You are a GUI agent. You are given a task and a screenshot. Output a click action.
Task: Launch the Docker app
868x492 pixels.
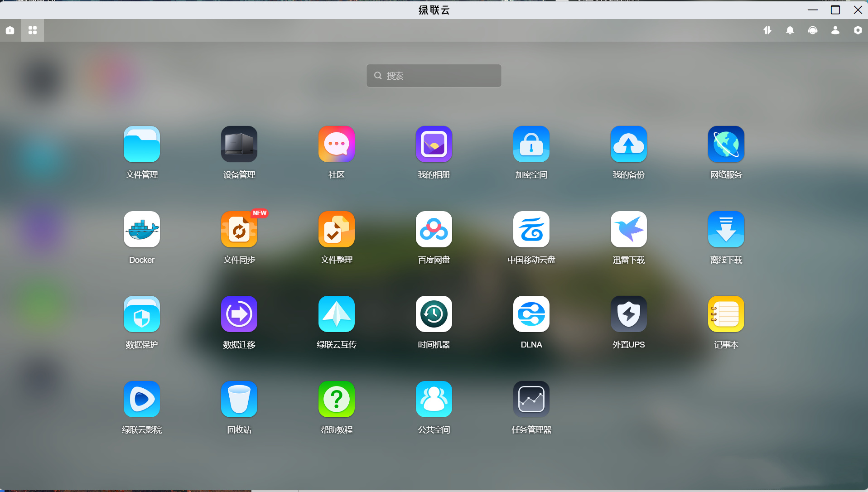click(142, 229)
